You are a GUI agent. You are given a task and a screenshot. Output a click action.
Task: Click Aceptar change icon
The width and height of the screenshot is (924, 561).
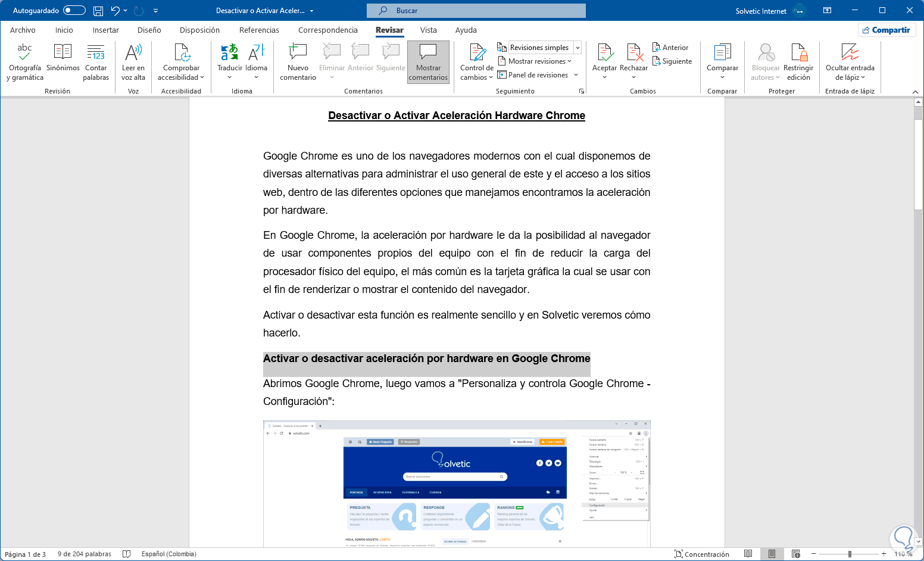pos(604,53)
